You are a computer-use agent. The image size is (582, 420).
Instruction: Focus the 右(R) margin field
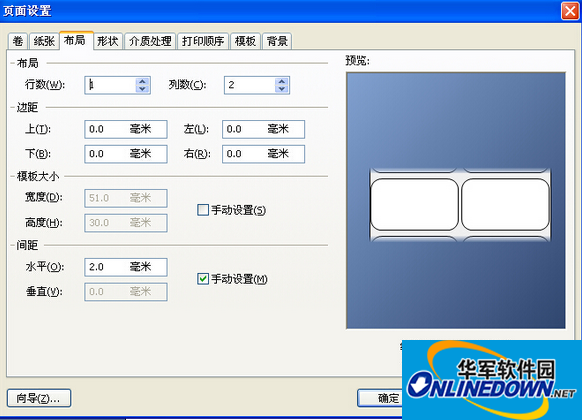[264, 154]
